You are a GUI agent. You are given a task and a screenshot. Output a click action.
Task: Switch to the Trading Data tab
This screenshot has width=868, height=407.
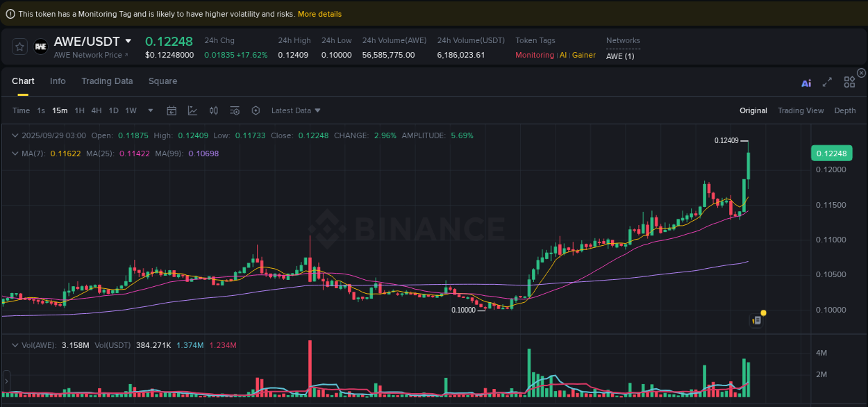coord(107,81)
